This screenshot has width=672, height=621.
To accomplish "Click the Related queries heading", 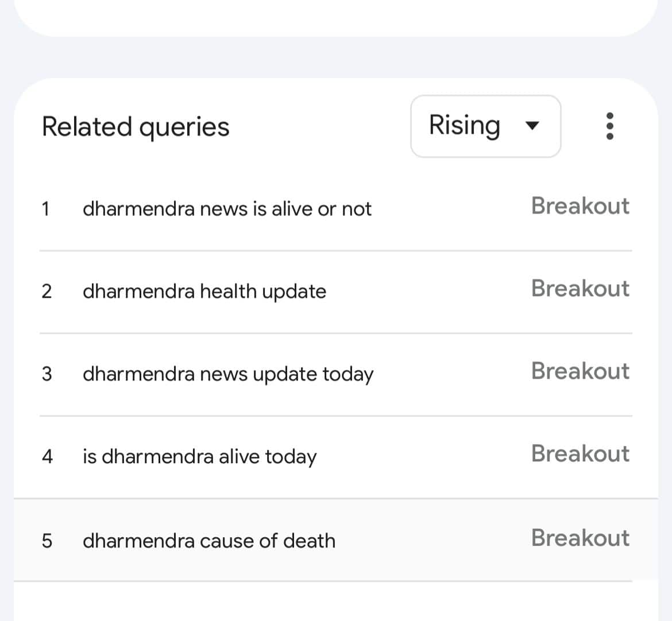I will pyautogui.click(x=136, y=127).
